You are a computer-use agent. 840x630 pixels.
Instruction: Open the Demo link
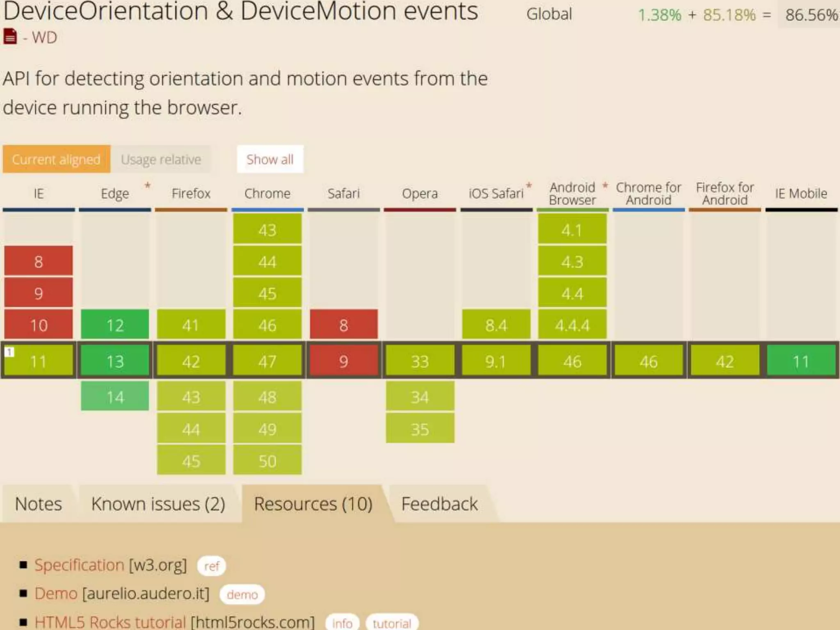click(x=56, y=593)
